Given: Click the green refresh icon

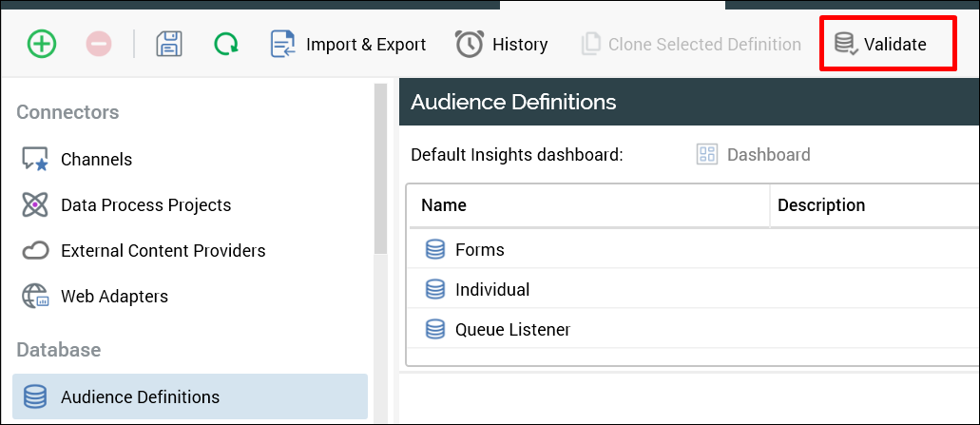Looking at the screenshot, I should 226,44.
